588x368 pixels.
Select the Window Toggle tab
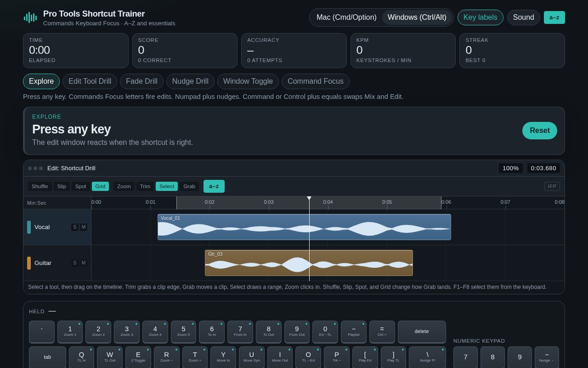coord(248,81)
